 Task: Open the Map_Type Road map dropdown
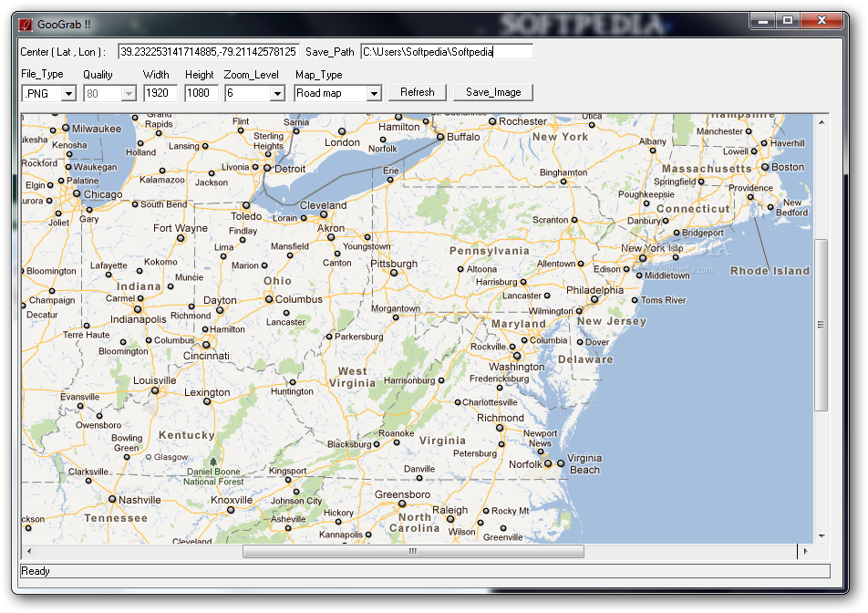374,94
